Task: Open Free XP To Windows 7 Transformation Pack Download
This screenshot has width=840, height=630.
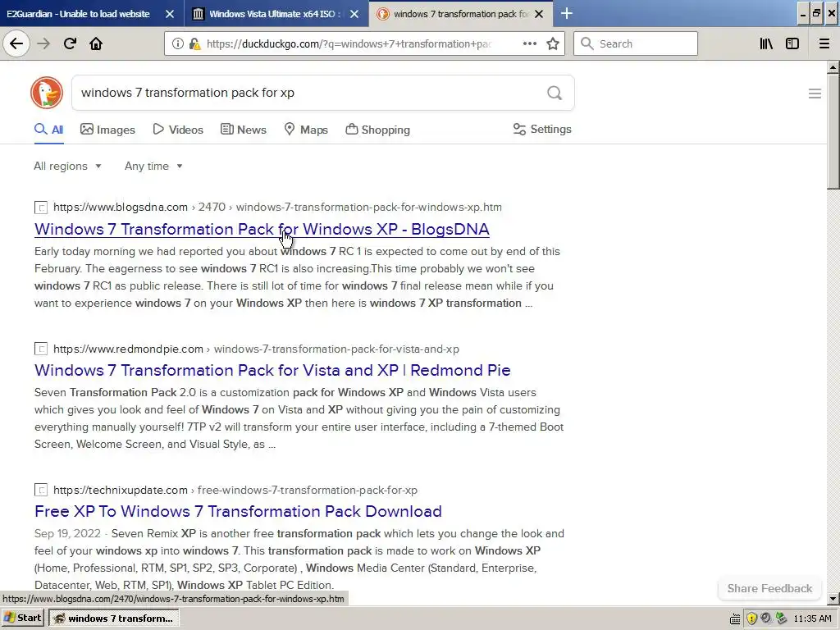Action: [x=238, y=511]
